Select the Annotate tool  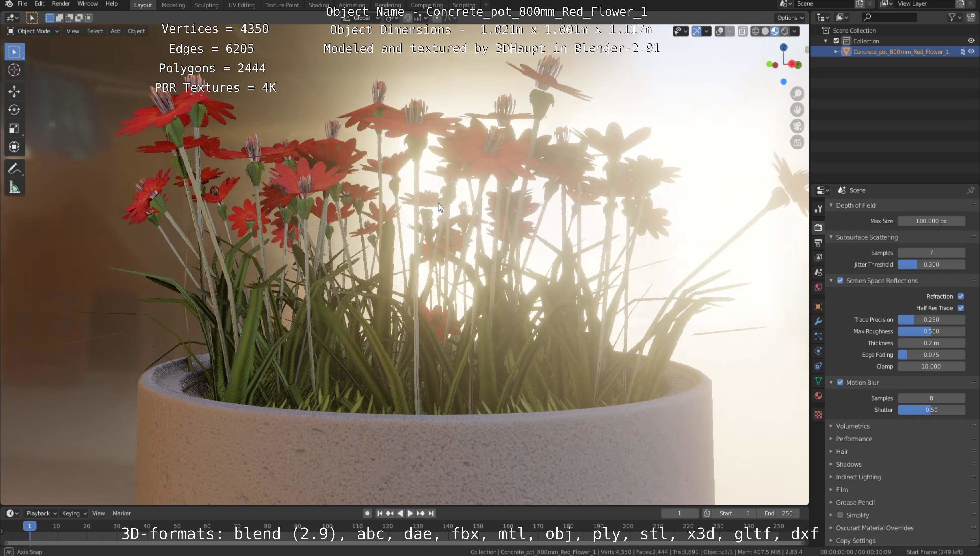[x=14, y=168]
